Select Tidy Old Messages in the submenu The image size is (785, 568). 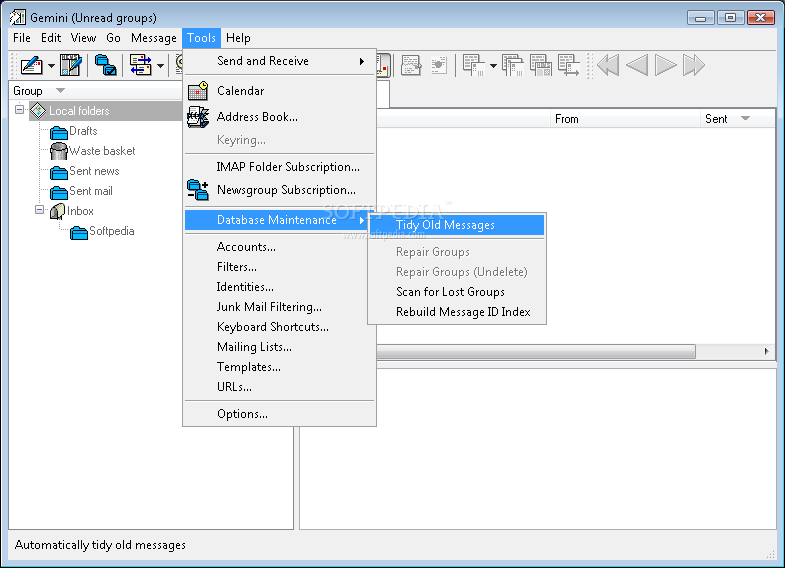457,225
